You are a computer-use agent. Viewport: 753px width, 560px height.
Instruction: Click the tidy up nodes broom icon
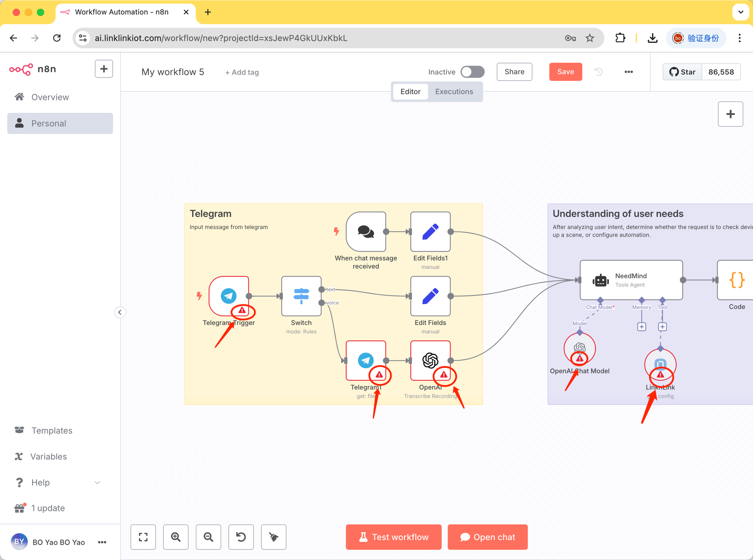(273, 536)
